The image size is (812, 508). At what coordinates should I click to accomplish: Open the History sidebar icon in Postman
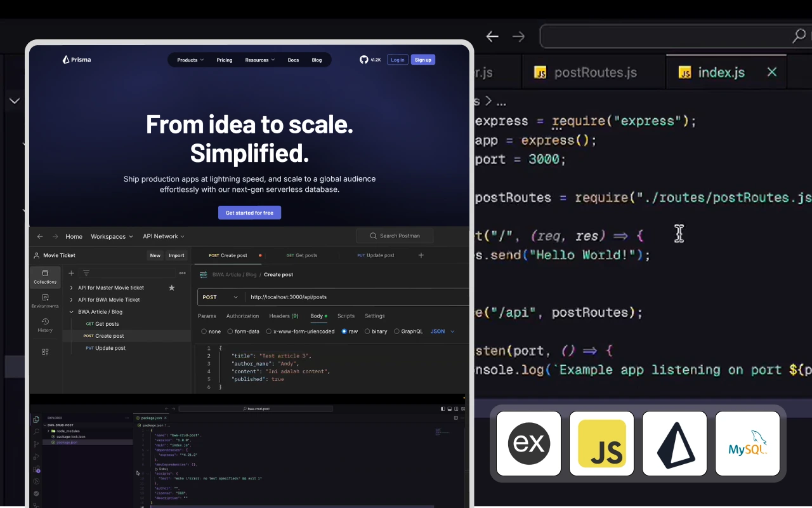[45, 325]
